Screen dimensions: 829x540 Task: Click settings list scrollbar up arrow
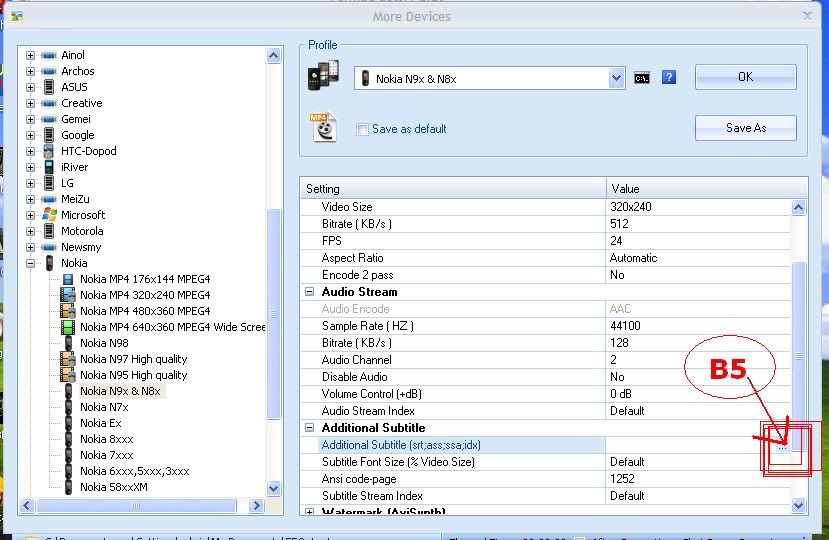(x=798, y=207)
